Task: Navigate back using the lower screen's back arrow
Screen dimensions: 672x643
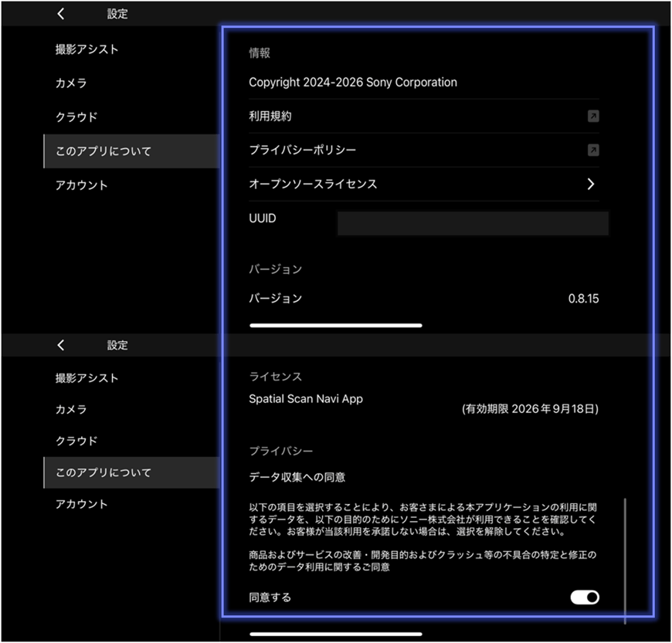Action: 60,345
